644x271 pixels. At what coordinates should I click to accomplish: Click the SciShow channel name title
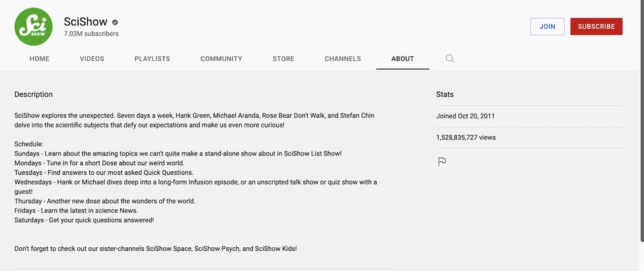(85, 21)
